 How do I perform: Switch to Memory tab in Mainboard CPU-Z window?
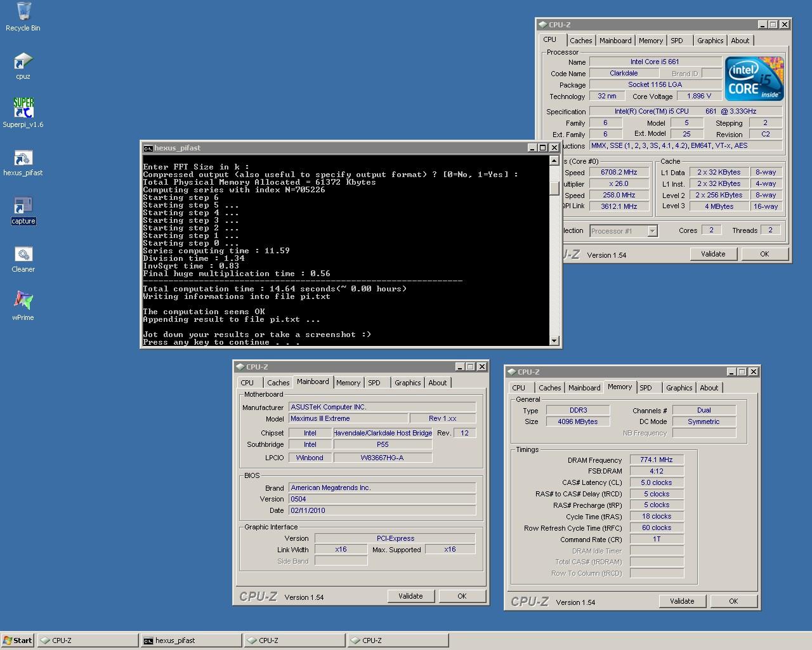pos(348,383)
